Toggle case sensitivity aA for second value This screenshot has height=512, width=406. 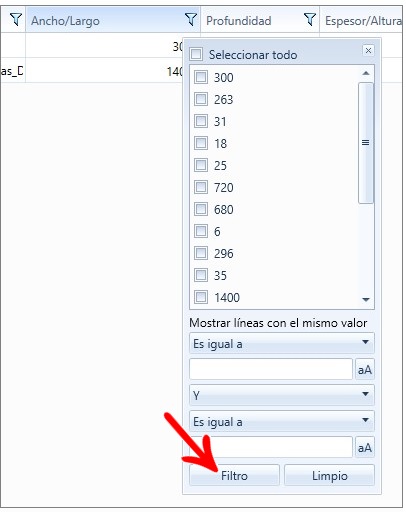(365, 447)
